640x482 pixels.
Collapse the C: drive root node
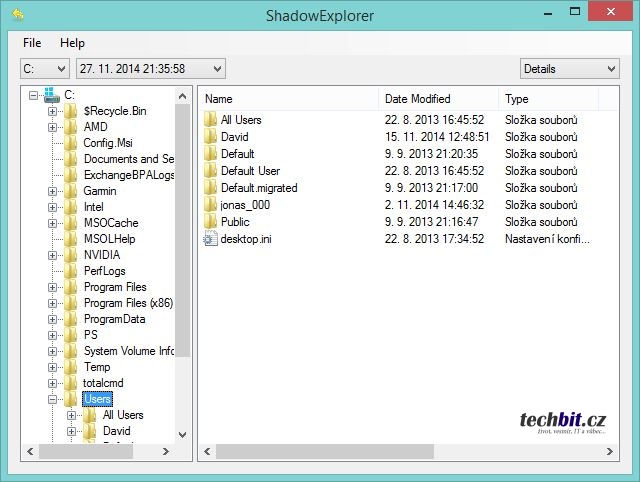point(33,96)
